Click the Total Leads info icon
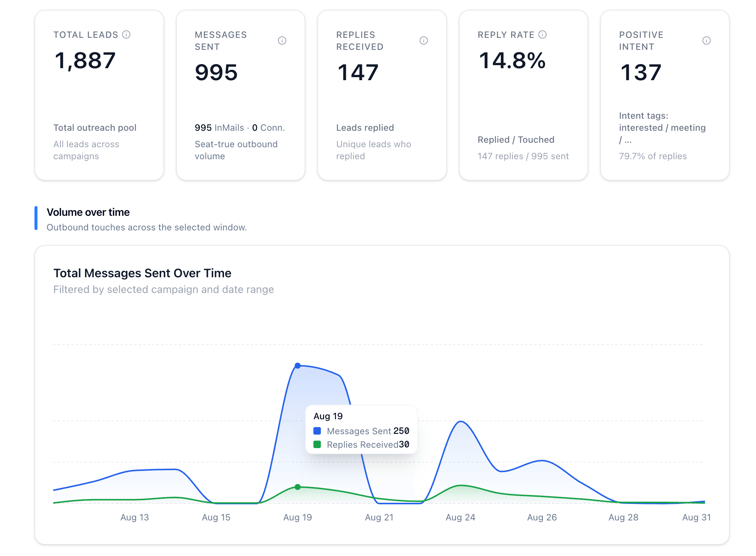The width and height of the screenshot is (756, 556). [127, 34]
